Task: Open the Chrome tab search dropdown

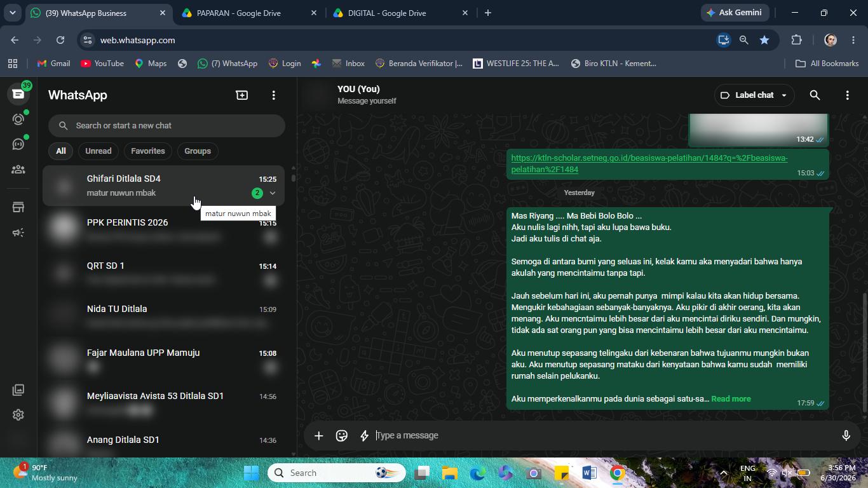Action: [12, 13]
